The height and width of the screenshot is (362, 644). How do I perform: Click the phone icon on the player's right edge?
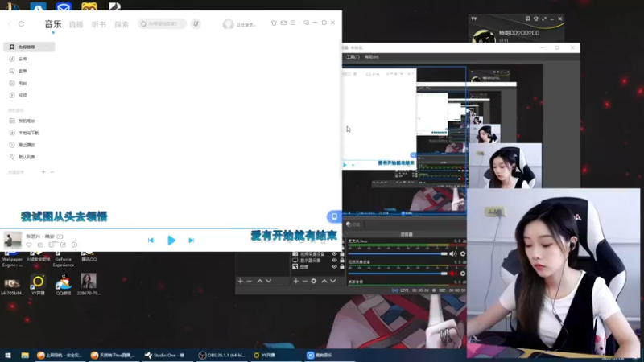click(x=334, y=216)
